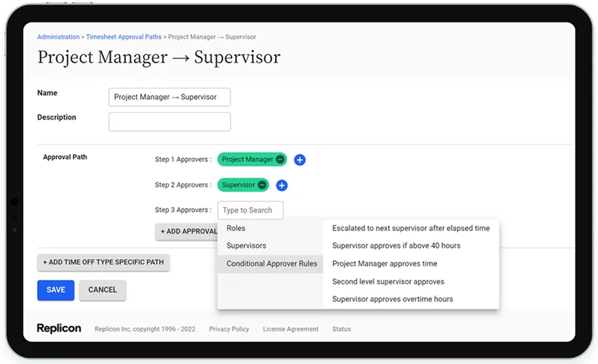
Task: Save the approval path
Action: (55, 290)
